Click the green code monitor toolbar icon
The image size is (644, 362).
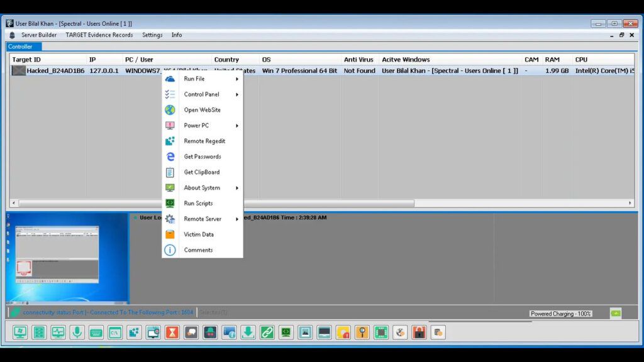click(286, 332)
